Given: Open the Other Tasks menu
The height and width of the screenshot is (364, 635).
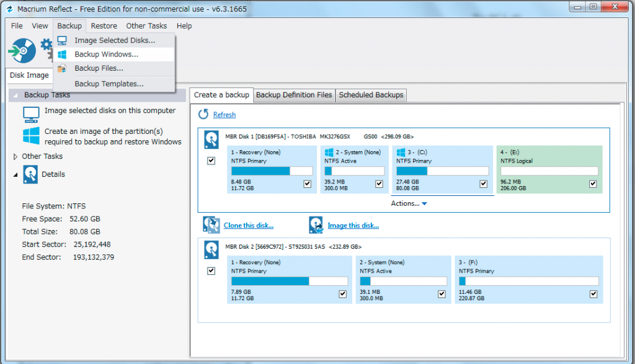Looking at the screenshot, I should click(x=146, y=26).
